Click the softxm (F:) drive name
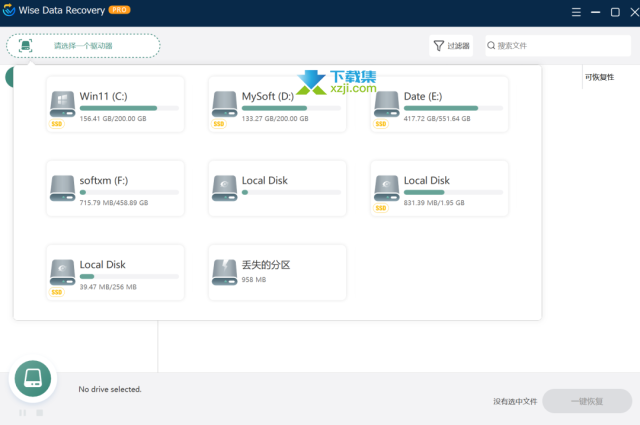 (104, 180)
